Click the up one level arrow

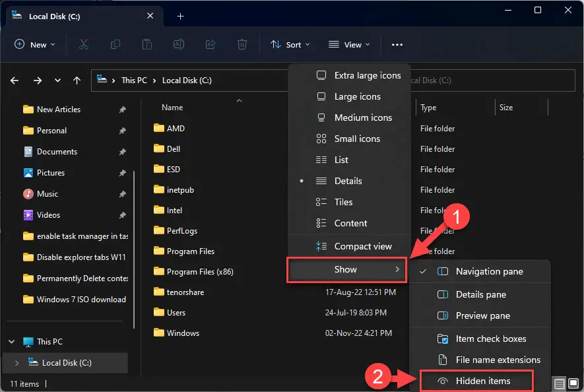[x=77, y=80]
